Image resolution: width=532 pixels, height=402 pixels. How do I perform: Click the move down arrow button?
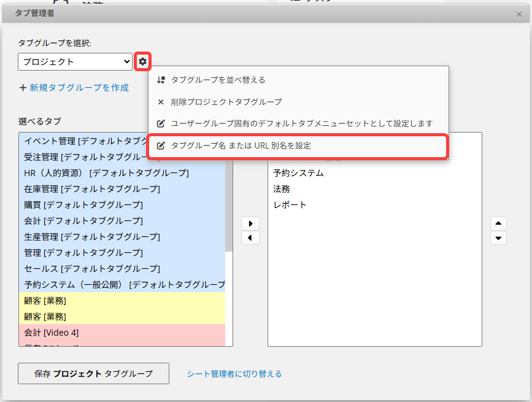(498, 238)
